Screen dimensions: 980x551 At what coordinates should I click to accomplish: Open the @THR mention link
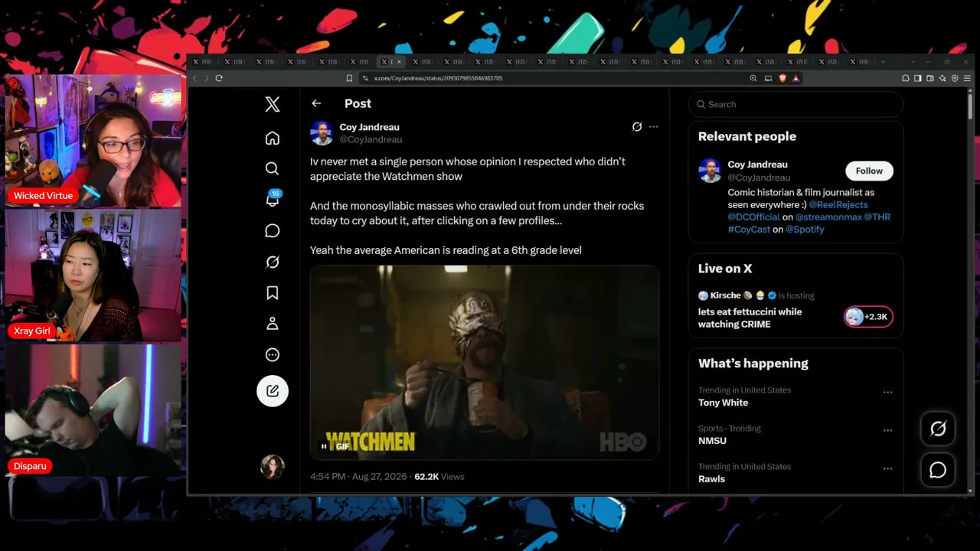(877, 217)
